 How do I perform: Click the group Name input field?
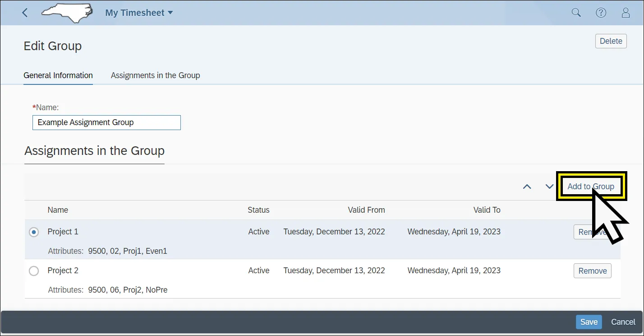pos(106,122)
